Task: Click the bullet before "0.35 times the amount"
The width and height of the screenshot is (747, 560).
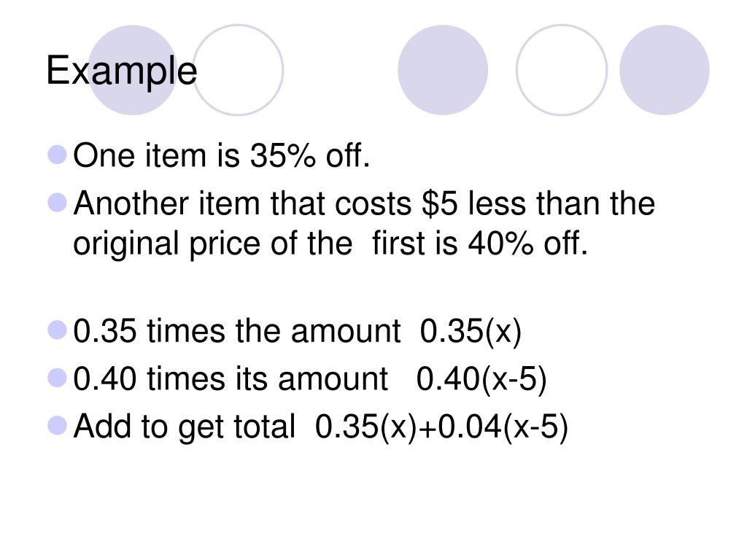Action: pyautogui.click(x=57, y=330)
